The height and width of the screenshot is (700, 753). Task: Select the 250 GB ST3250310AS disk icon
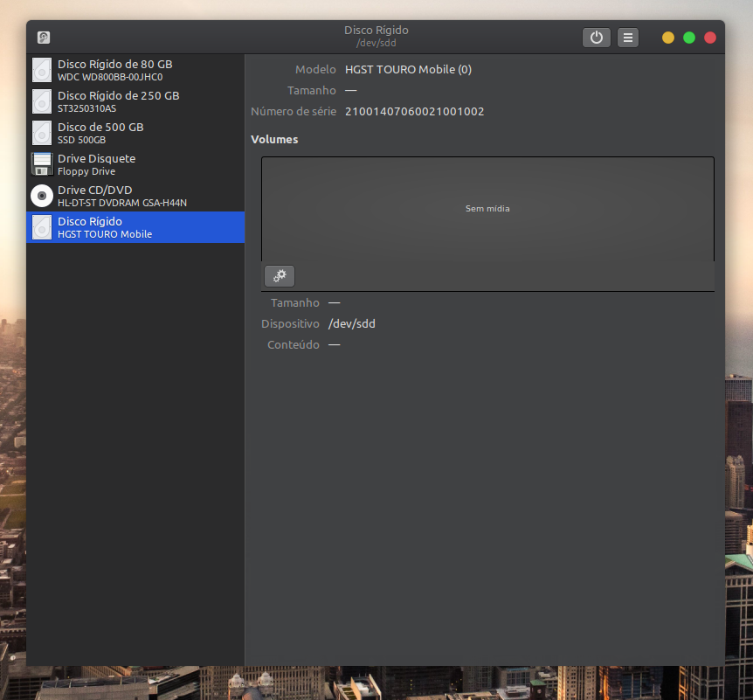tap(42, 101)
